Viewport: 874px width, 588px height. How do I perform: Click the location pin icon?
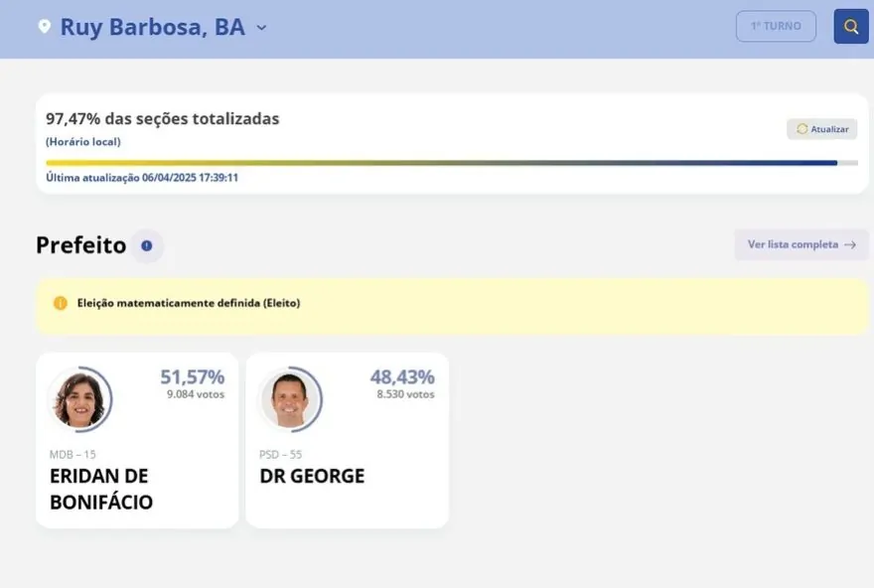[44, 27]
